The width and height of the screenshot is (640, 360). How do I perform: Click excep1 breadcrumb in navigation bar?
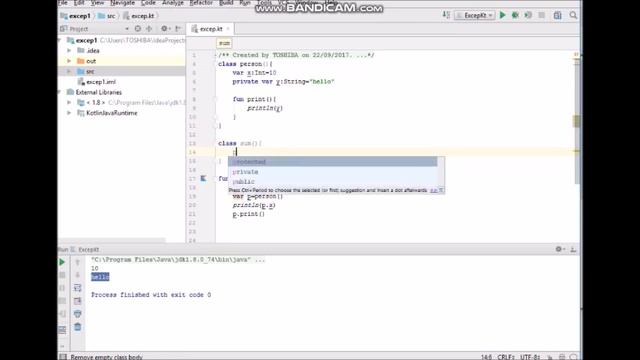pos(76,16)
